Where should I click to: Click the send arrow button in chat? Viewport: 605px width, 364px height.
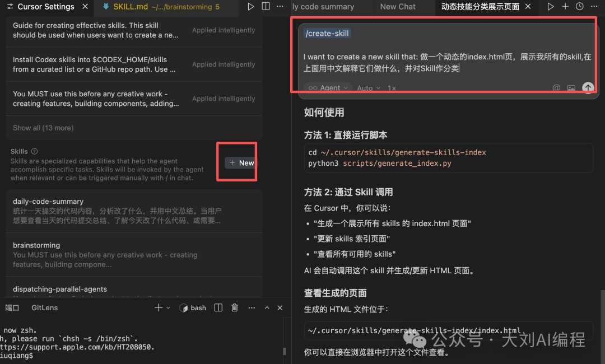click(x=588, y=88)
